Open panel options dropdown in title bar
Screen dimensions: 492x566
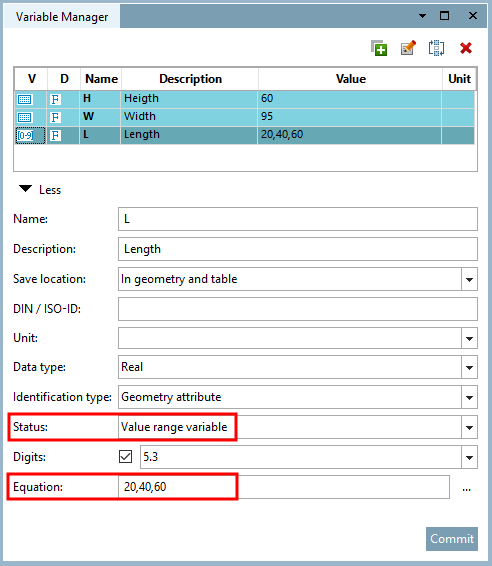point(422,16)
